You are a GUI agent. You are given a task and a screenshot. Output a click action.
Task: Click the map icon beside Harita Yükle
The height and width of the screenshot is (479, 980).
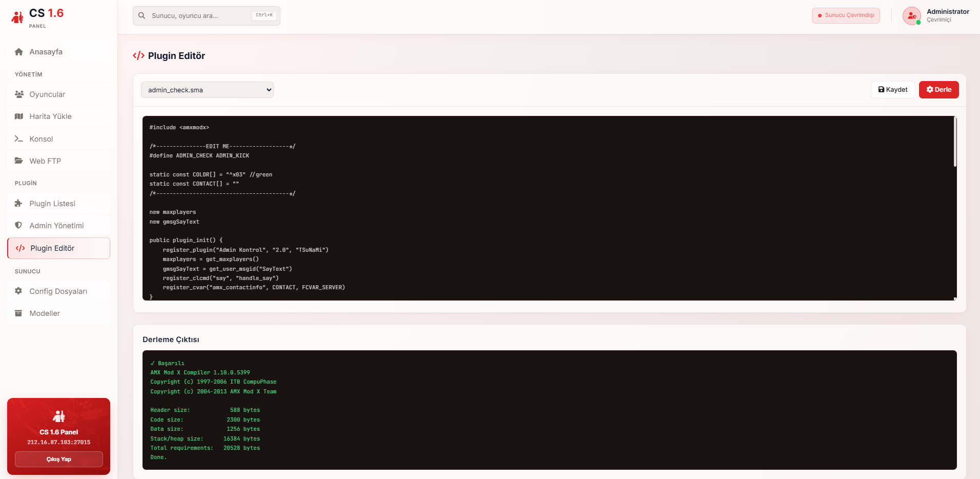[19, 116]
